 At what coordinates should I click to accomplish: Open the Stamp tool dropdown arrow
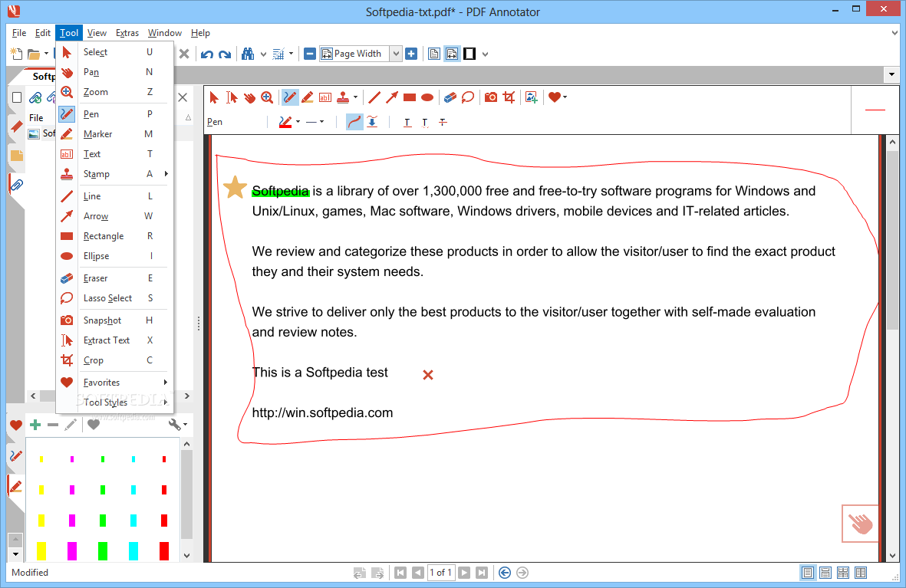(355, 97)
